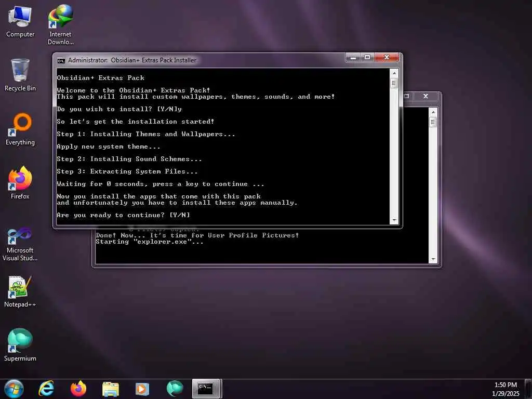Open the Windows Start orb

(x=14, y=389)
